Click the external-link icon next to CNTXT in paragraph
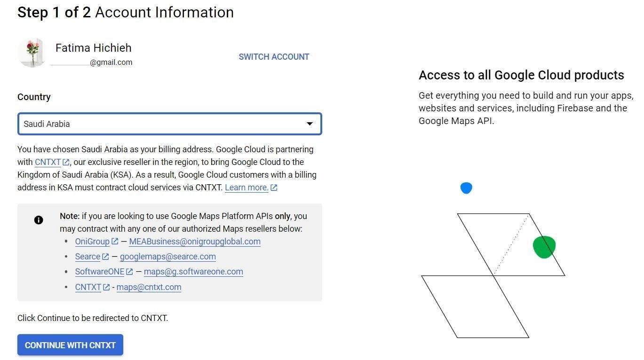This screenshot has height=360, width=644. [66, 162]
